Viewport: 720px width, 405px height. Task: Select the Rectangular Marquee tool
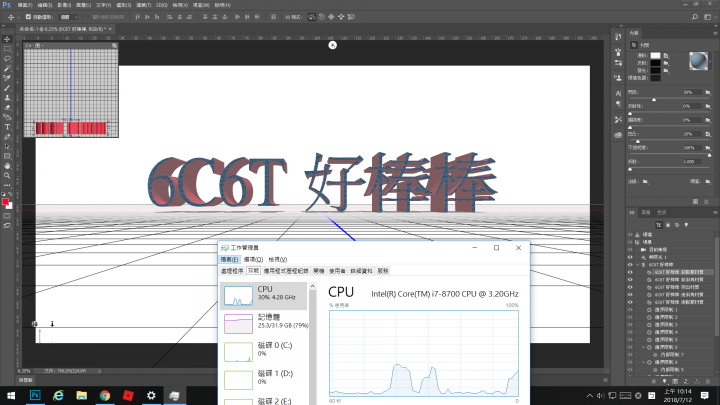pos(7,49)
